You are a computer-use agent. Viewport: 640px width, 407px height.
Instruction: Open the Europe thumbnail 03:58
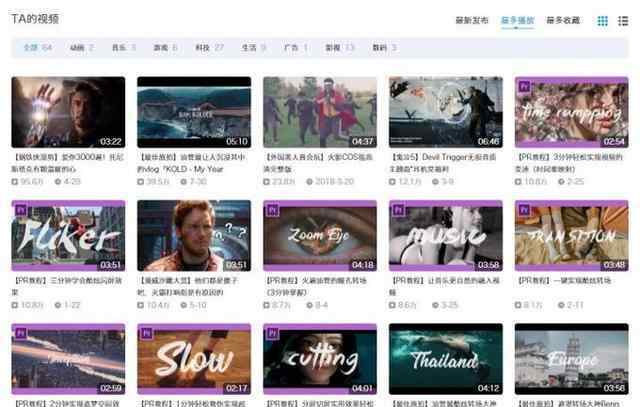(571, 359)
